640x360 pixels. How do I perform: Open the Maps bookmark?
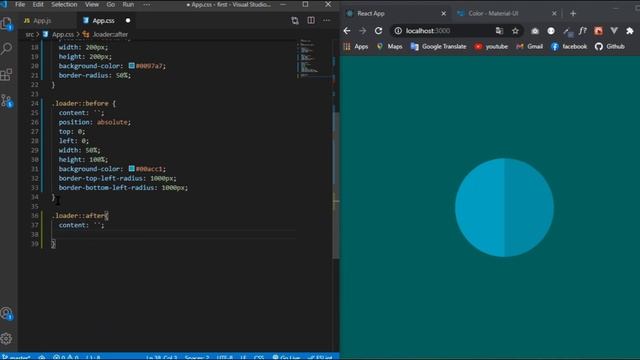[x=389, y=47]
